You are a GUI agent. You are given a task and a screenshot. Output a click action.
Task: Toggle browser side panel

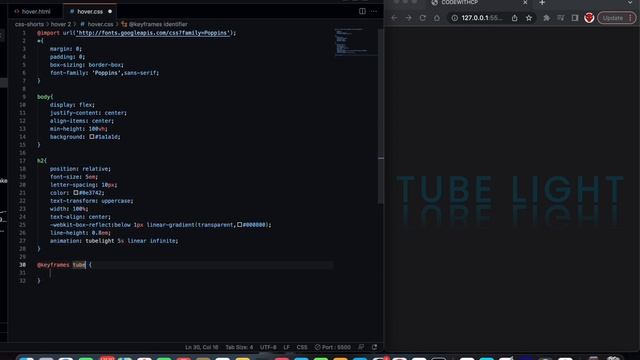click(x=575, y=18)
